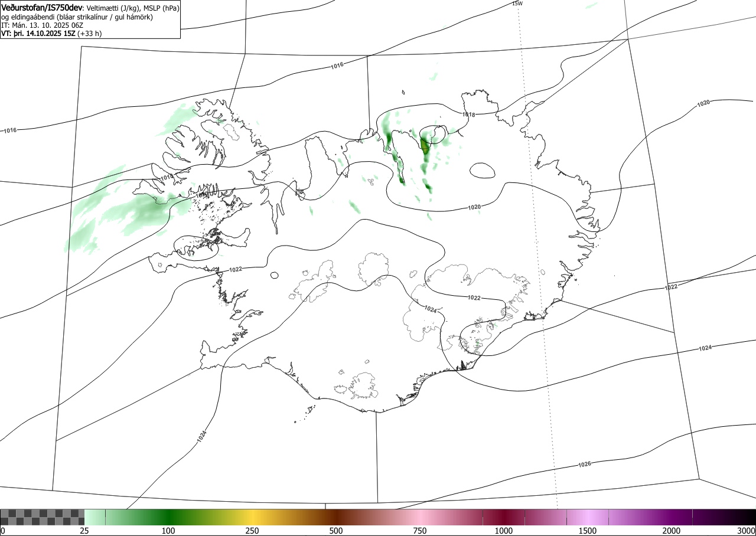
Task: Click the '2000' tick on the color scale
Action: pos(672,531)
